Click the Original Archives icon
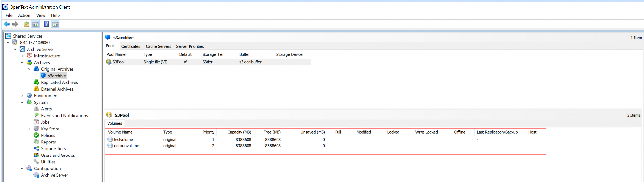The width and height of the screenshot is (644, 182). [36, 69]
